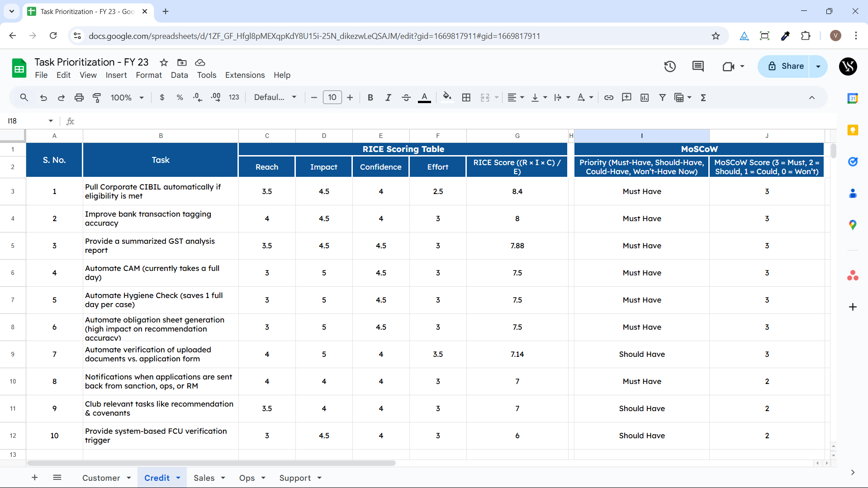
Task: Reload the browser page
Action: click(x=53, y=36)
